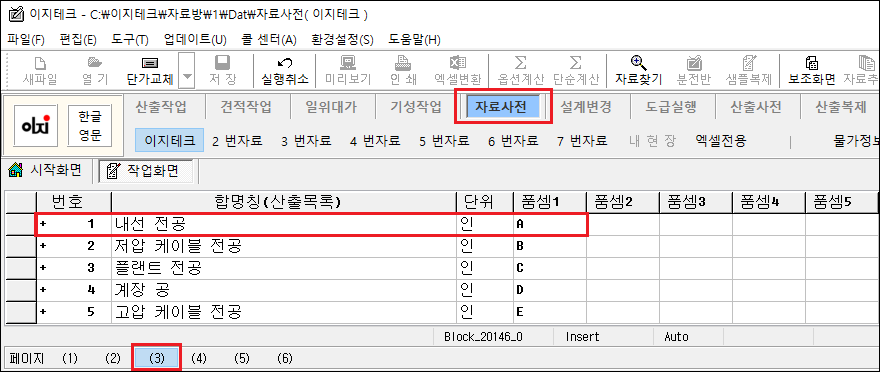Select 2 번자료 data source

tap(237, 141)
